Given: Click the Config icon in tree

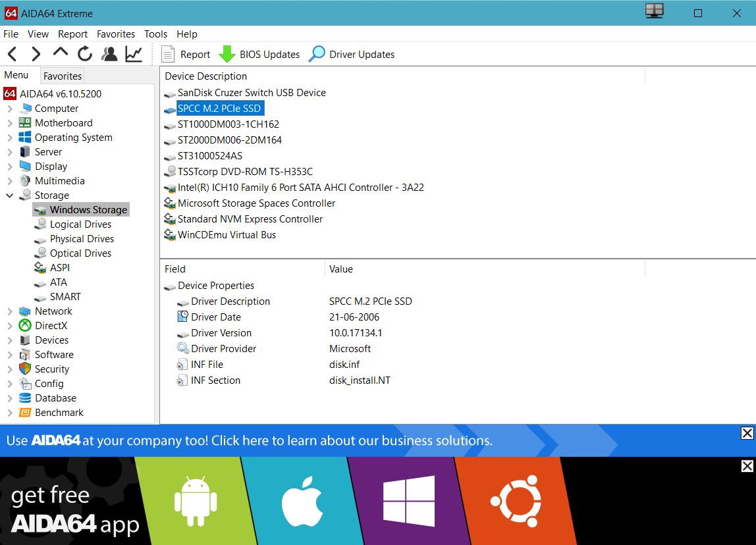Looking at the screenshot, I should [25, 384].
